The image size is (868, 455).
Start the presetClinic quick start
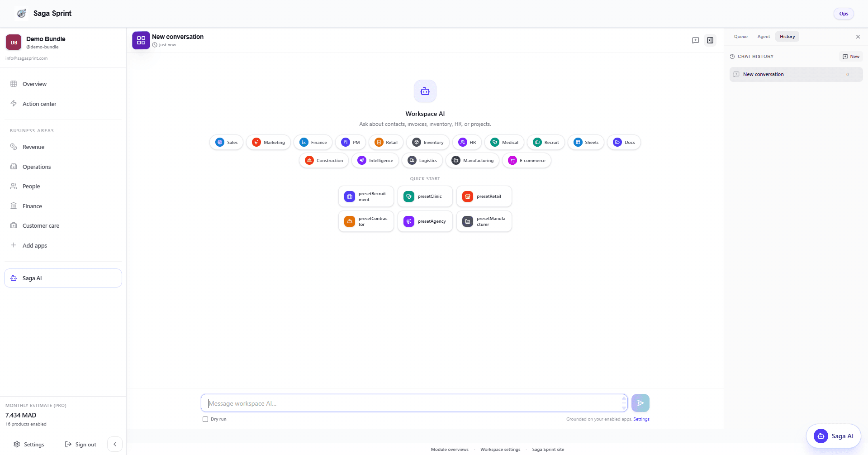point(425,196)
